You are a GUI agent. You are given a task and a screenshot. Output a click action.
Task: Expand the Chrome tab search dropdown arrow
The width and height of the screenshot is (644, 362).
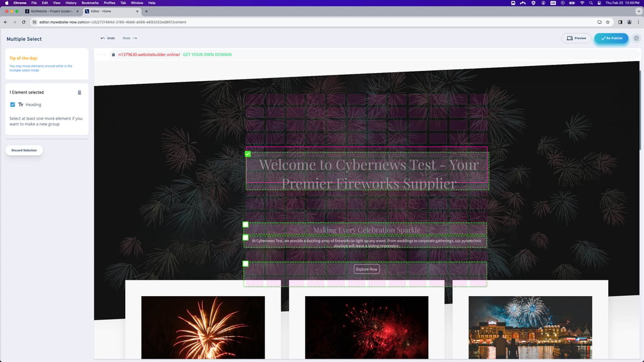click(638, 11)
